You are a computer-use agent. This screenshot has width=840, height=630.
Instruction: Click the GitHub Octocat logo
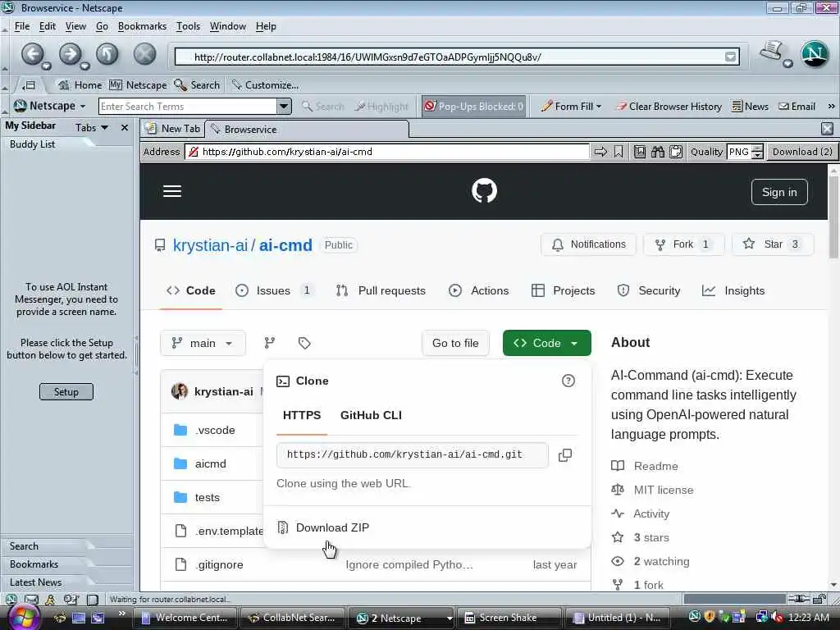point(484,190)
